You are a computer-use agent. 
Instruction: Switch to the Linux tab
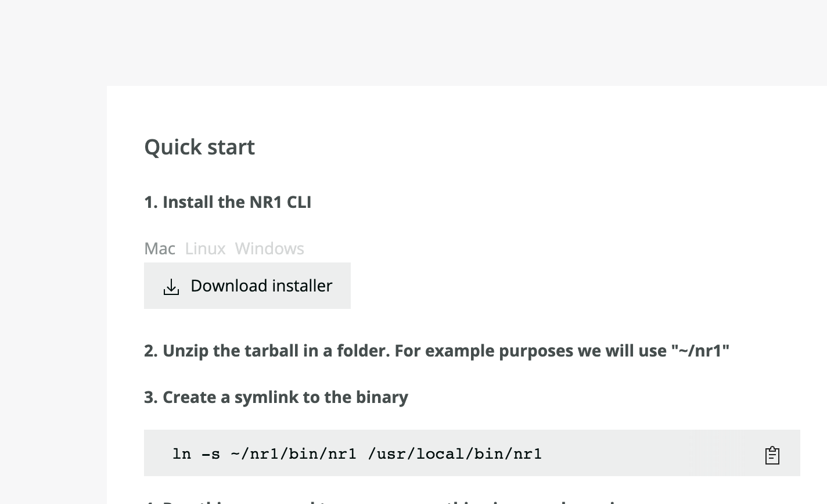[205, 249]
